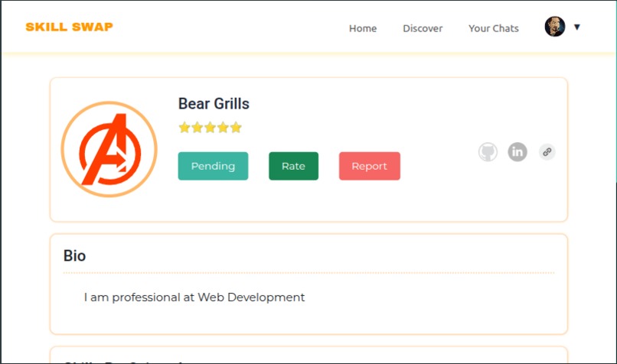Screen dimensions: 617x364
Task: Click the five-star rating display
Action: pyautogui.click(x=210, y=128)
